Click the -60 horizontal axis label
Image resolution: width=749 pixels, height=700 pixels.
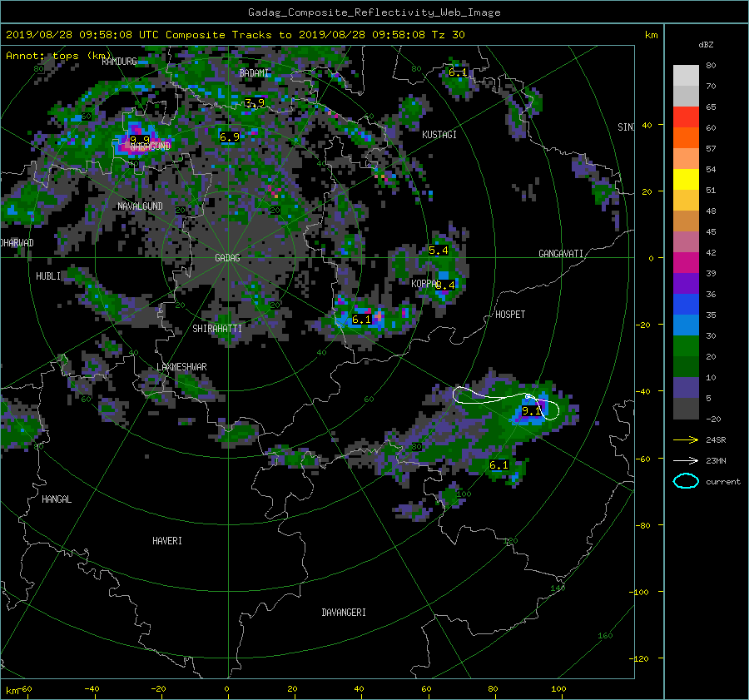point(25,689)
